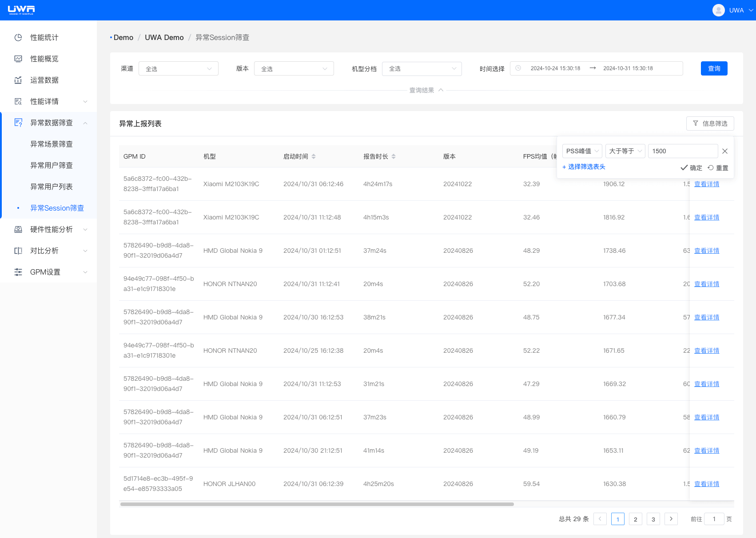Open the 渠道 dropdown
Image resolution: width=756 pixels, height=538 pixels.
tap(179, 68)
